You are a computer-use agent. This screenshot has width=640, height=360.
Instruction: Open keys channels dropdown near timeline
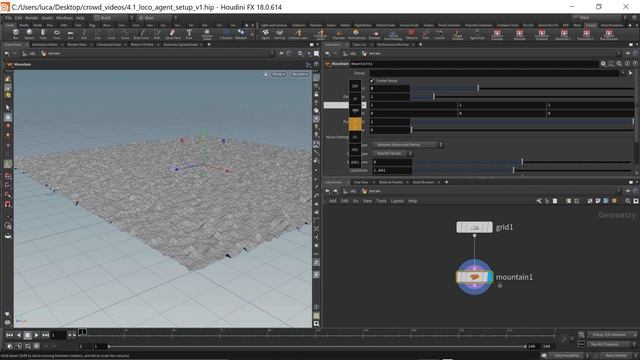pos(612,335)
